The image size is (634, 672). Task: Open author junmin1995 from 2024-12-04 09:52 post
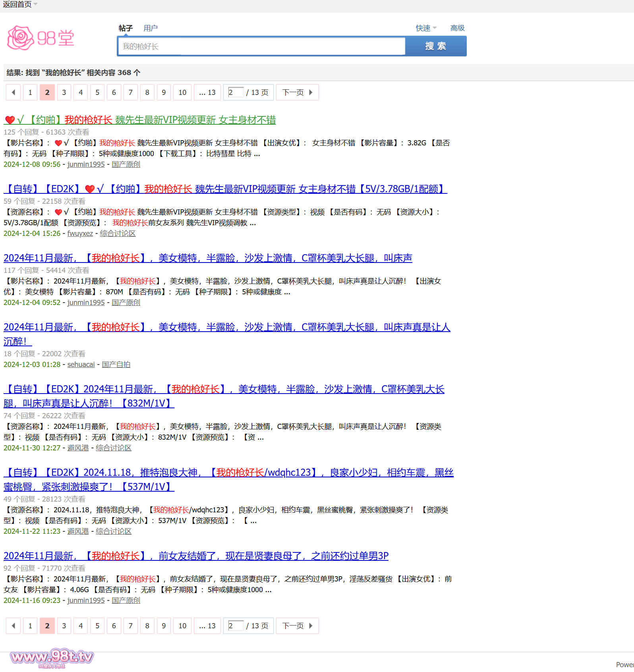pyautogui.click(x=86, y=303)
